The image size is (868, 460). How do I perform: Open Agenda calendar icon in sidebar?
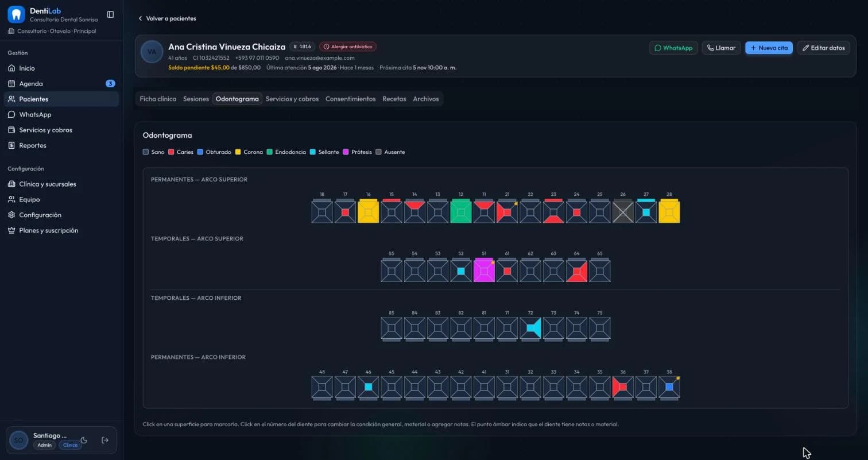point(11,83)
